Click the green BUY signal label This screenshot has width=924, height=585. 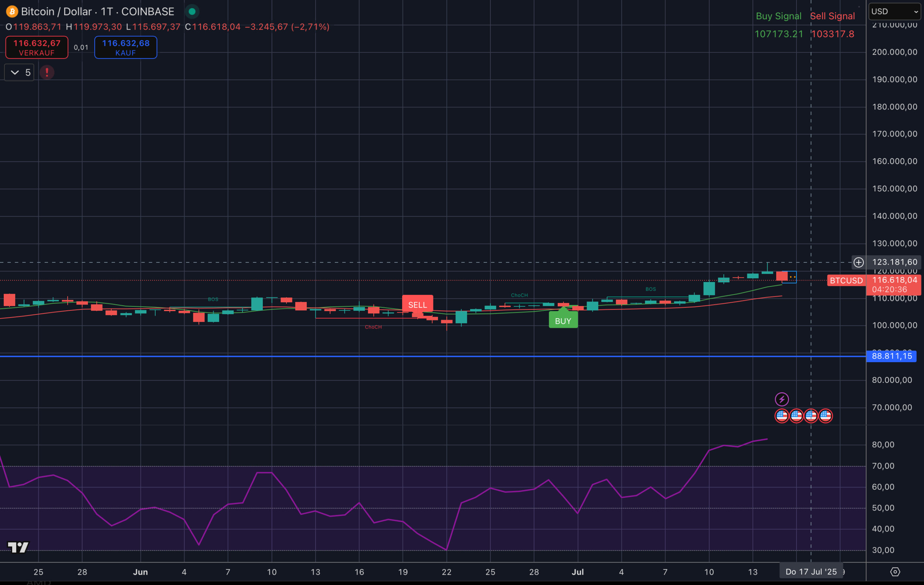point(563,321)
